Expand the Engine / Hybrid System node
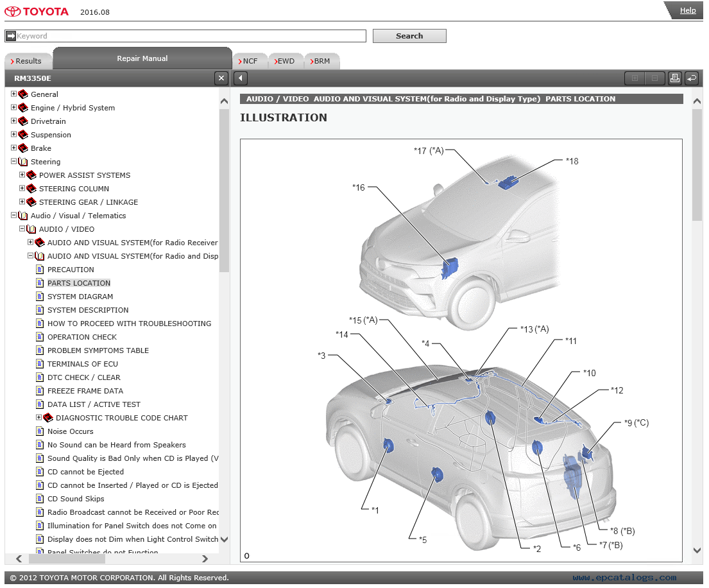709x588 pixels. (13, 107)
